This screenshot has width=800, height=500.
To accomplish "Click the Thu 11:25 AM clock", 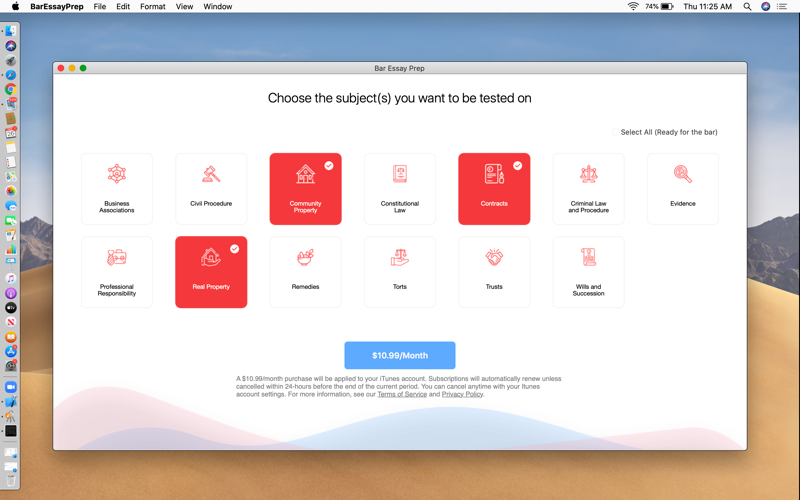I will point(708,7).
